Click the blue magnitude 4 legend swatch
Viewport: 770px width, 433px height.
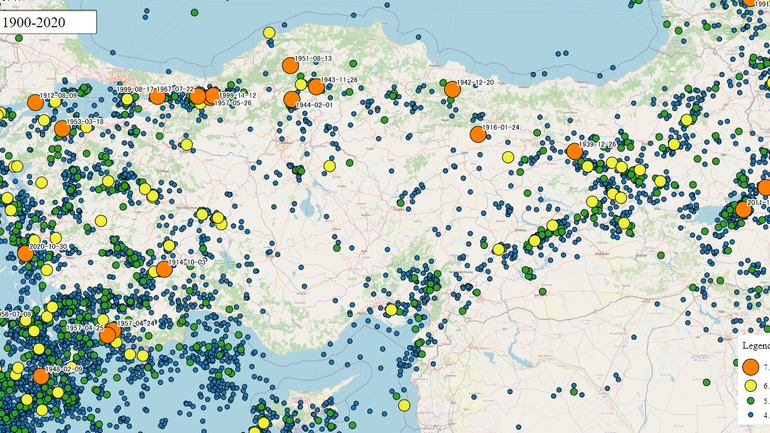point(750,415)
